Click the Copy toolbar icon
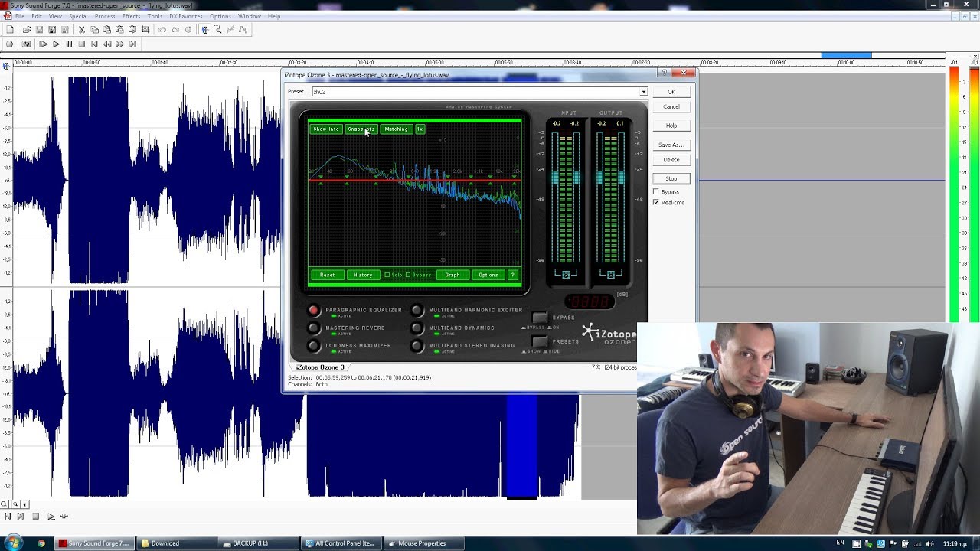980x551 pixels. tap(95, 30)
